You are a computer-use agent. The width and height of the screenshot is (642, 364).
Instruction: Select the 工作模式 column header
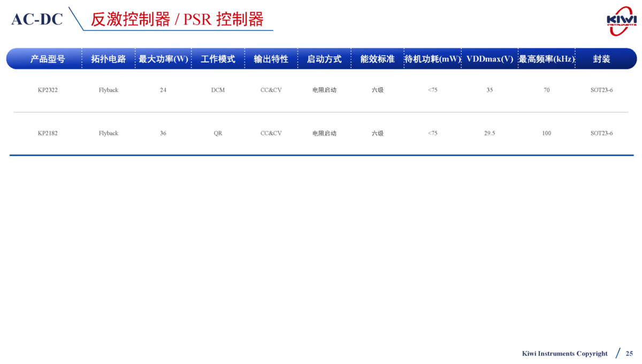(x=218, y=59)
